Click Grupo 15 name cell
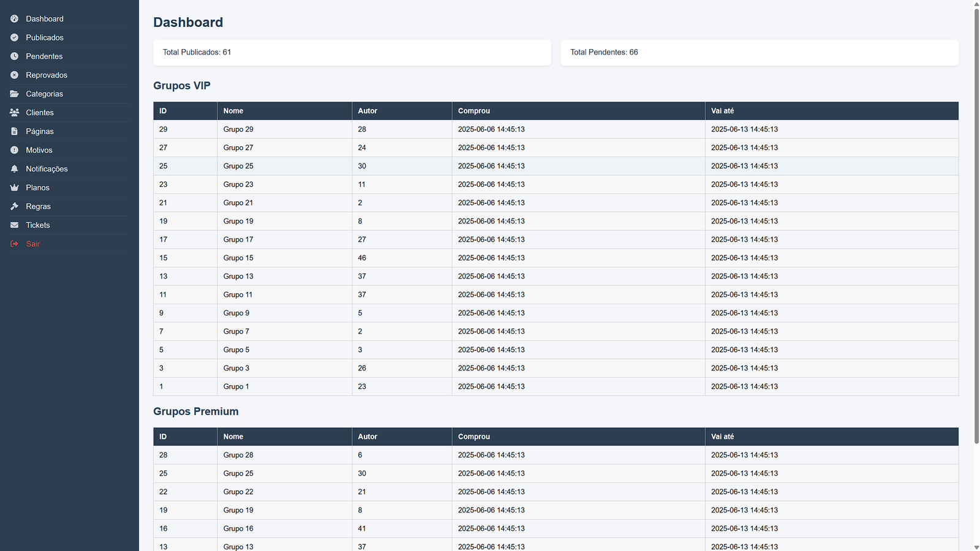This screenshot has width=980, height=551. coord(284,258)
